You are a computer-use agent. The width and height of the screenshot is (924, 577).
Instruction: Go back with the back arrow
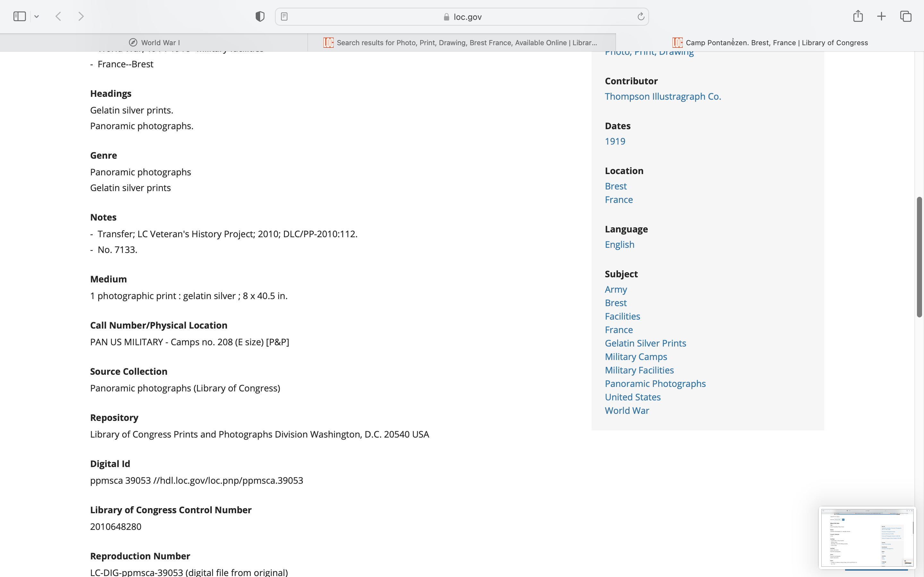coord(58,16)
